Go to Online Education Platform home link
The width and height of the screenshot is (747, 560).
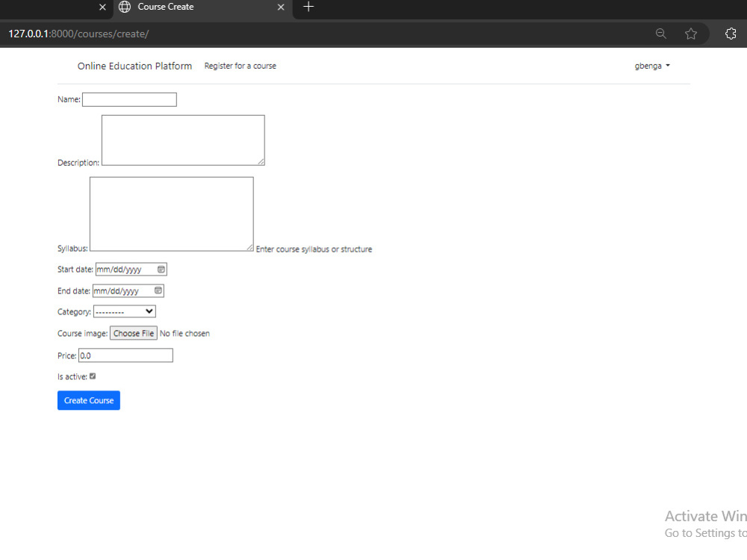[x=134, y=66]
